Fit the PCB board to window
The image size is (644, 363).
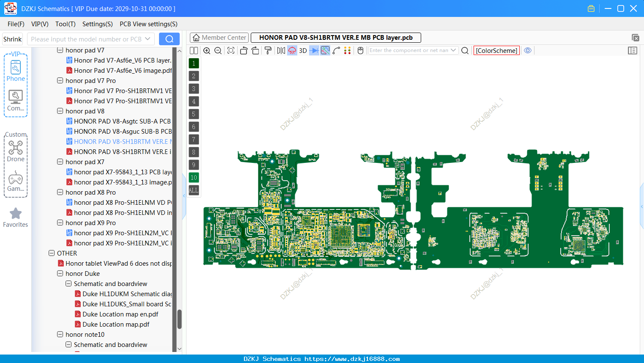(x=231, y=50)
